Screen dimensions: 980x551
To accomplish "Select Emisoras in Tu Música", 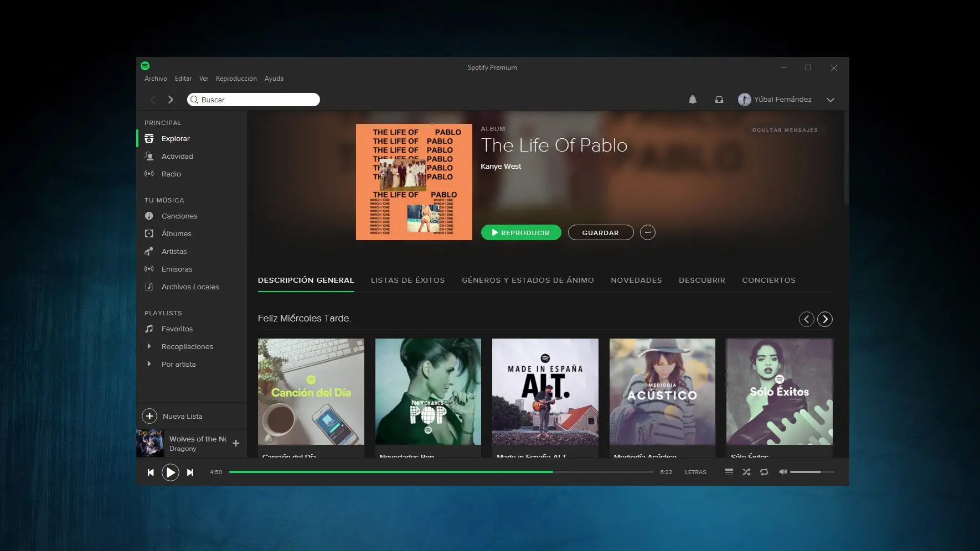I will [x=177, y=269].
